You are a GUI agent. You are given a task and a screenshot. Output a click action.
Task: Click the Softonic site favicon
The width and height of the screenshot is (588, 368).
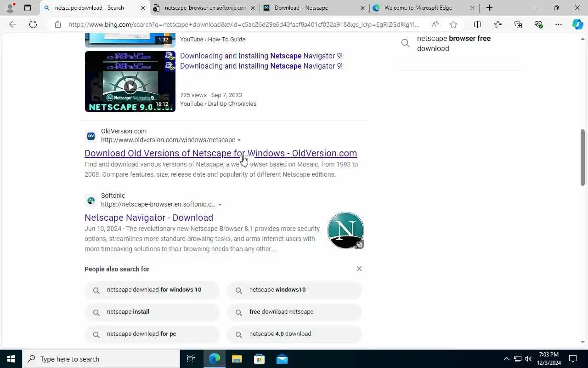click(x=91, y=201)
